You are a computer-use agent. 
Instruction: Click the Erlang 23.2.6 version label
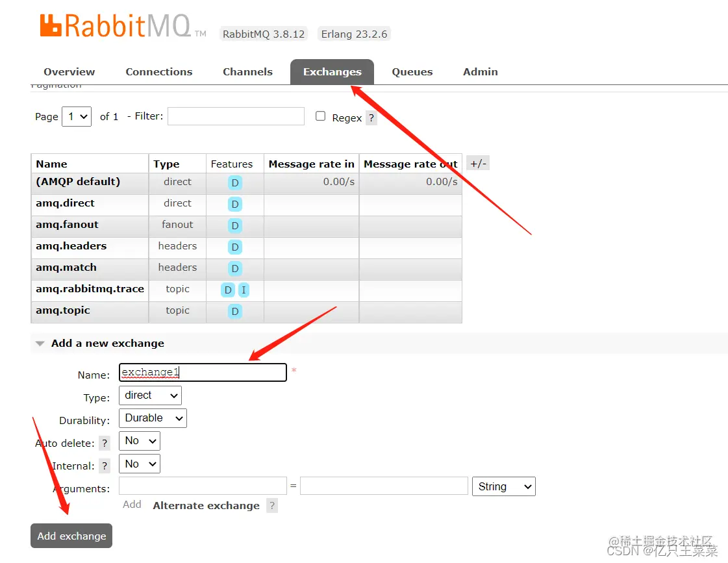pyautogui.click(x=354, y=34)
